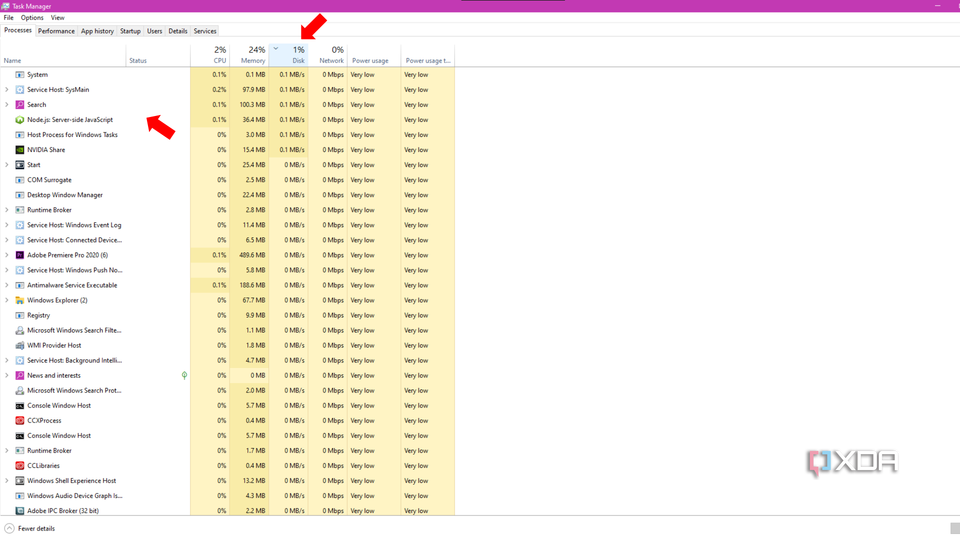960x540 pixels.
Task: Expand the Start process group
Action: tap(7, 165)
